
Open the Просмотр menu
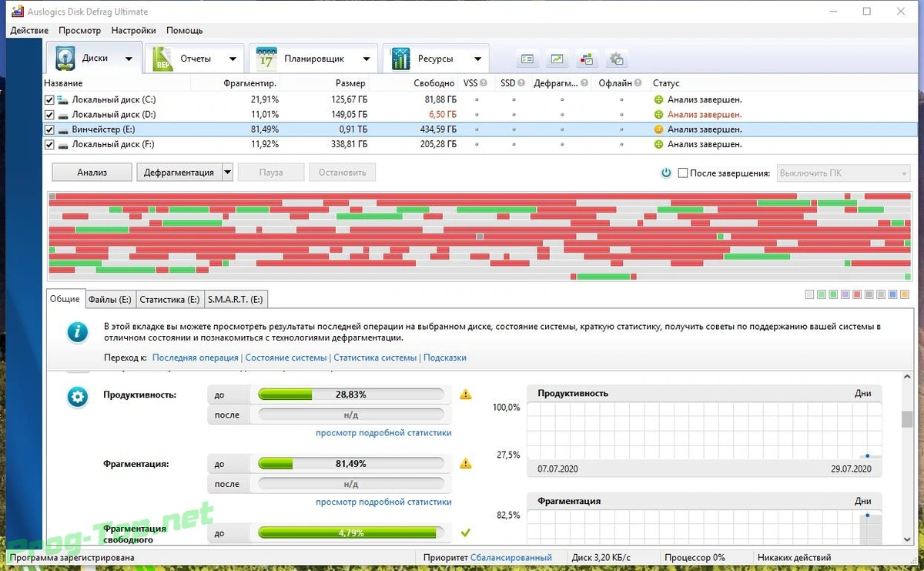79,30
